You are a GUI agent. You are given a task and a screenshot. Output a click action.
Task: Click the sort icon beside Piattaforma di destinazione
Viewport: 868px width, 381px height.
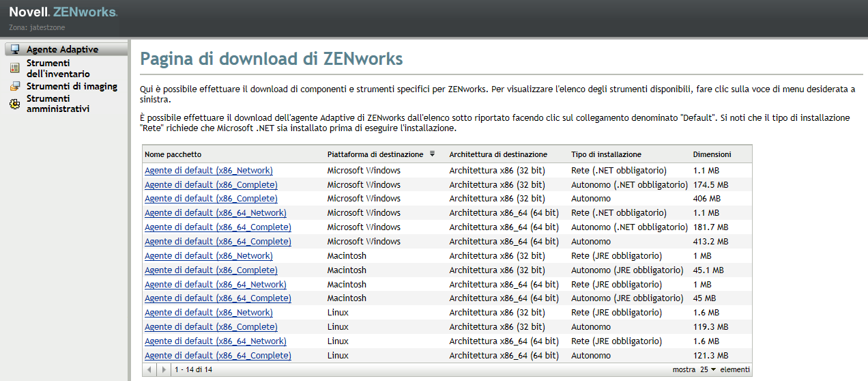pos(432,154)
